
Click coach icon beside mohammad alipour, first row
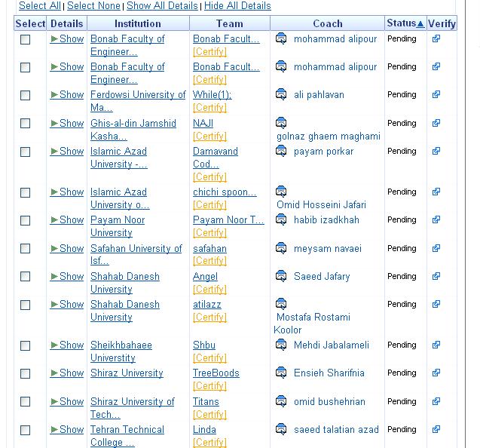281,38
